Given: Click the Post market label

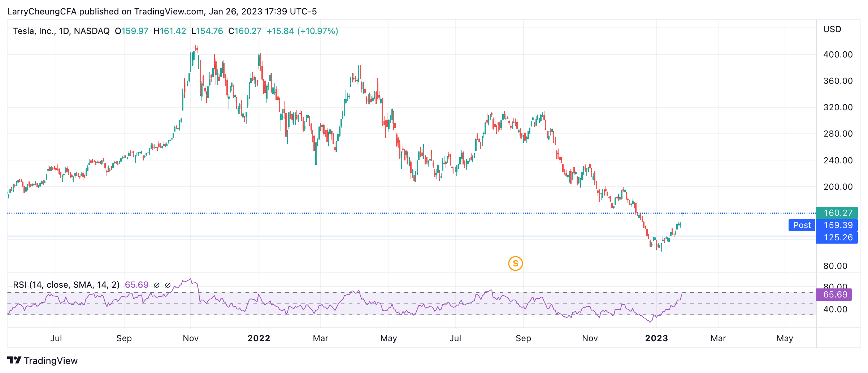Looking at the screenshot, I should click(x=802, y=225).
